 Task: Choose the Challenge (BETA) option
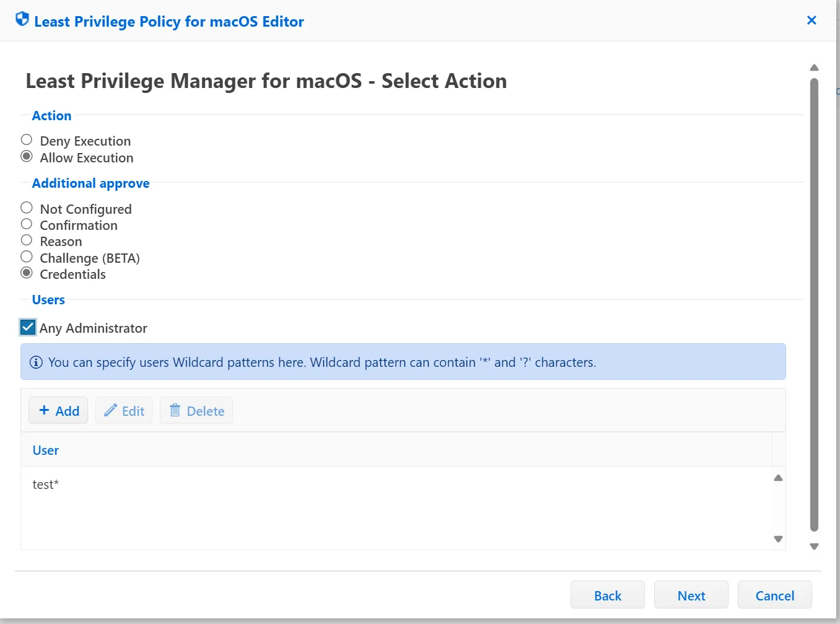click(x=26, y=256)
